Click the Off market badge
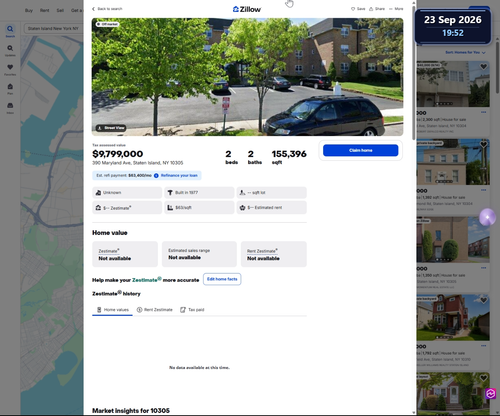Screen dimensions: 500x416 pyautogui.click(x=107, y=24)
